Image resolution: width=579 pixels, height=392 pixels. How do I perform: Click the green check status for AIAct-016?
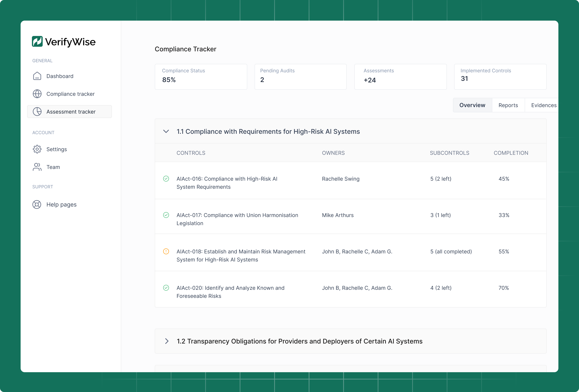166,179
